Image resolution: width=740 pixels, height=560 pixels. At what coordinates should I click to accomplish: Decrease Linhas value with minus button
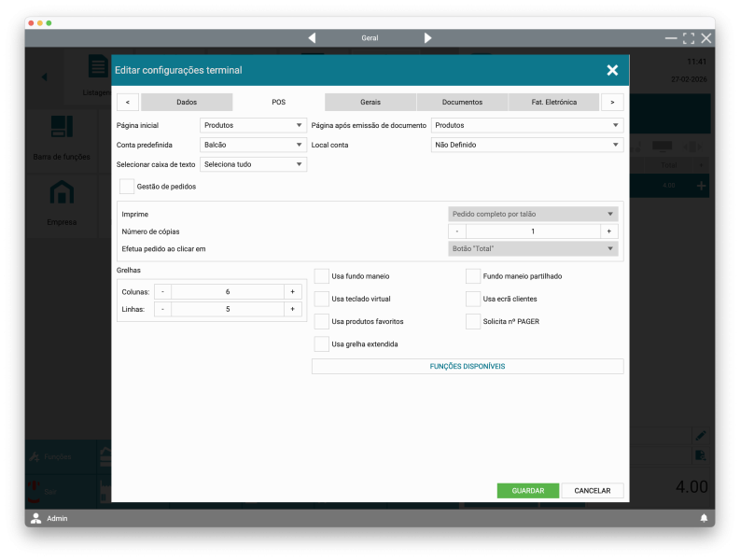tap(162, 309)
